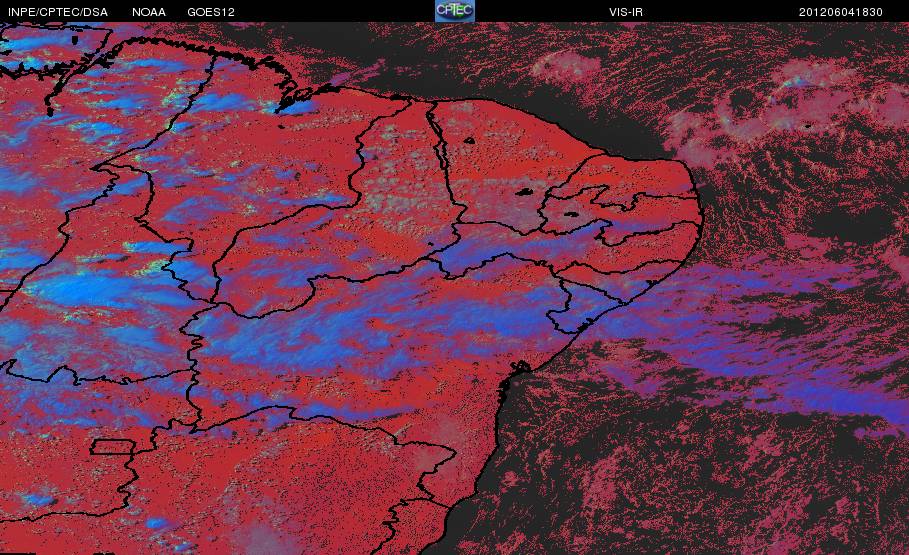Select the GOES12 satellite label
The image size is (909, 555).
pos(210,12)
